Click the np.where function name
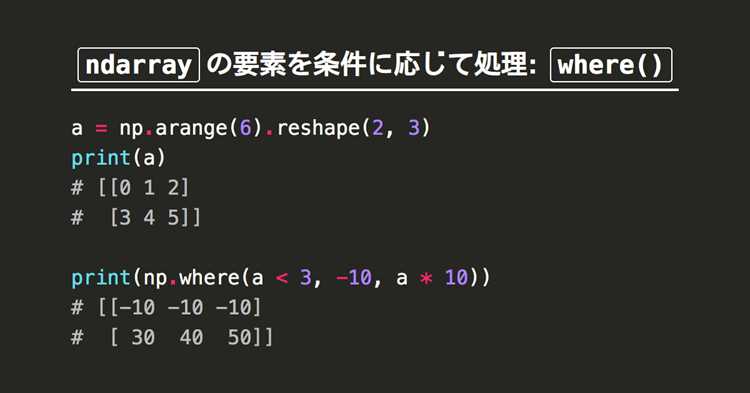Image resolution: width=750 pixels, height=393 pixels. point(191,278)
